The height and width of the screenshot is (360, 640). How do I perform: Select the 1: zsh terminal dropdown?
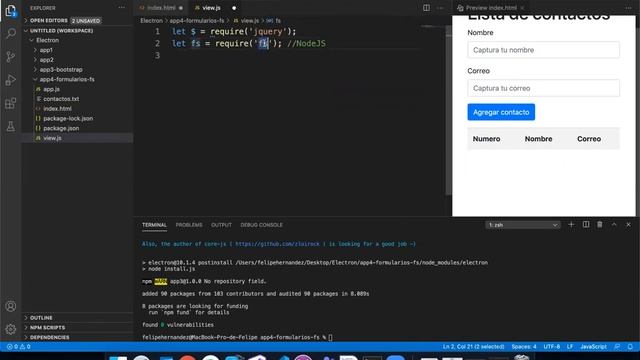click(523, 225)
